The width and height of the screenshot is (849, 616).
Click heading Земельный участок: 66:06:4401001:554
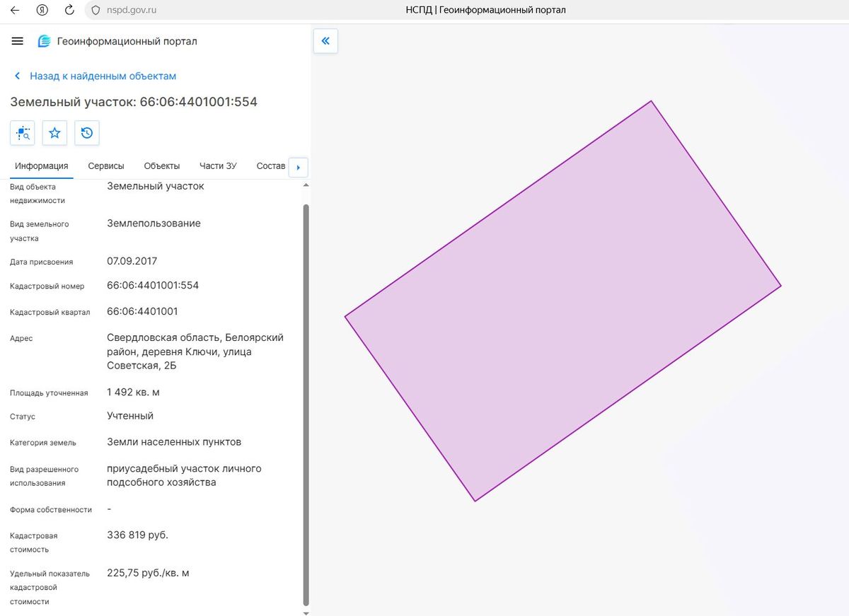click(134, 102)
